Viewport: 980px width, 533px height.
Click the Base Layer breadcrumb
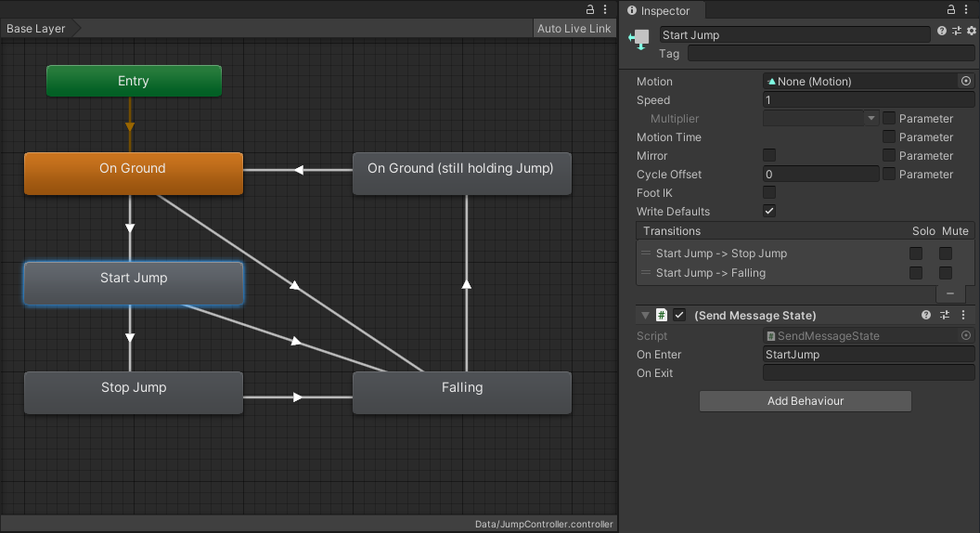pyautogui.click(x=35, y=29)
